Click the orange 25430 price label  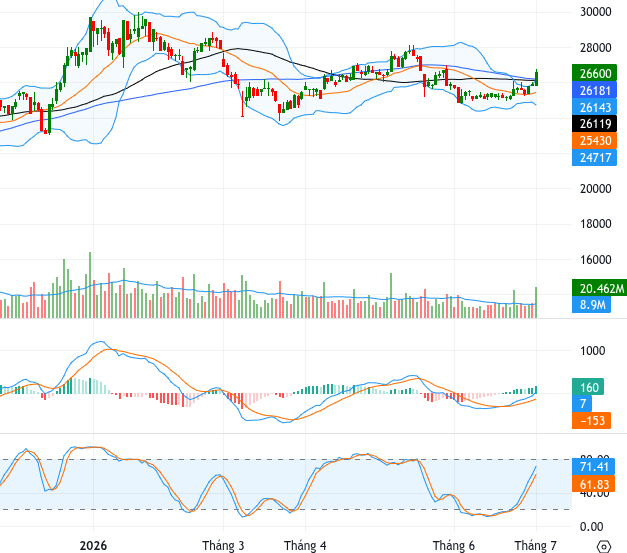595,141
